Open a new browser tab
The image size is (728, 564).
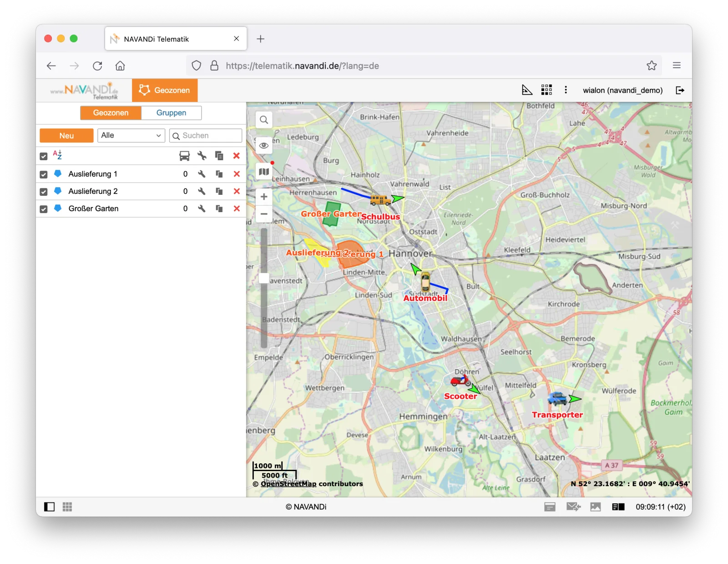pyautogui.click(x=260, y=39)
